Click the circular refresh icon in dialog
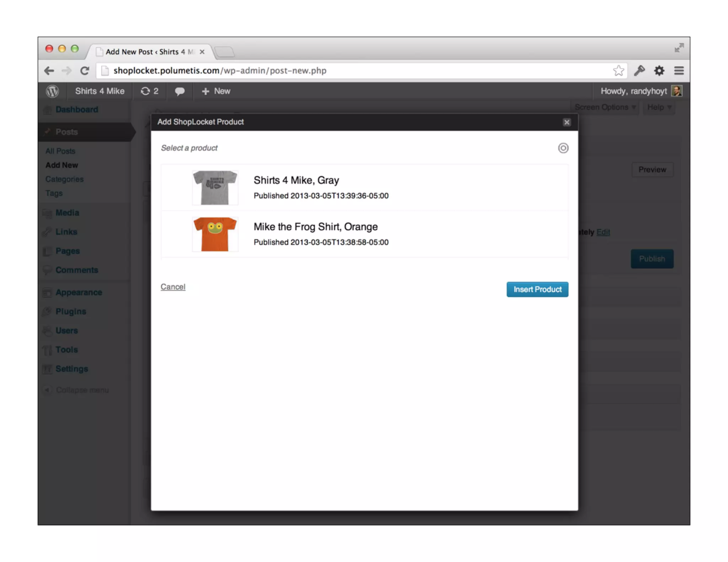The image size is (728, 562). [563, 148]
